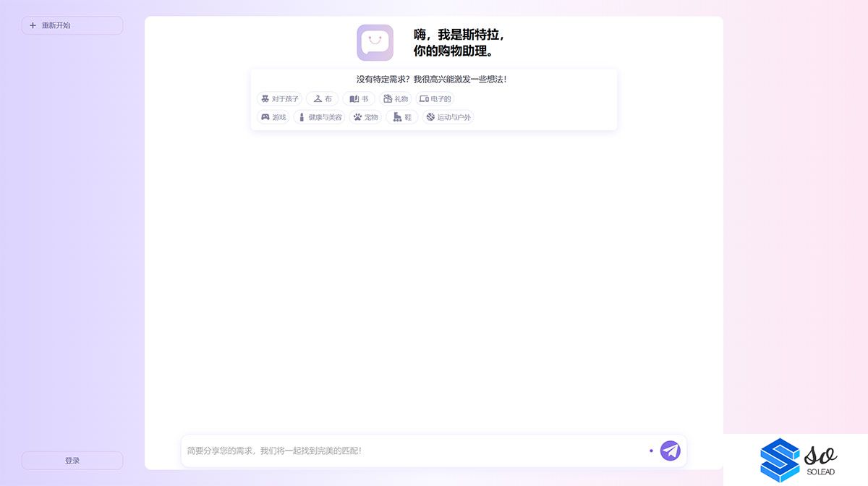Screen dimensions: 868x486
Task: Click text 没有特定需求？我很高兴能激发一些想法！
Action: click(432, 80)
